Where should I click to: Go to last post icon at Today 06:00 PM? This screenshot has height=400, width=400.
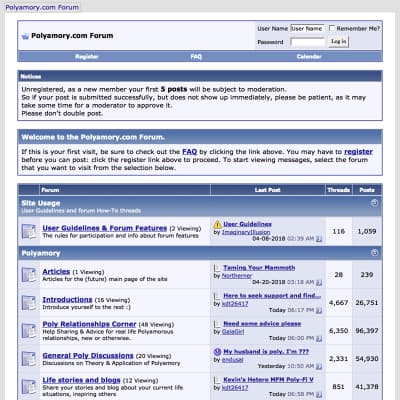(319, 338)
